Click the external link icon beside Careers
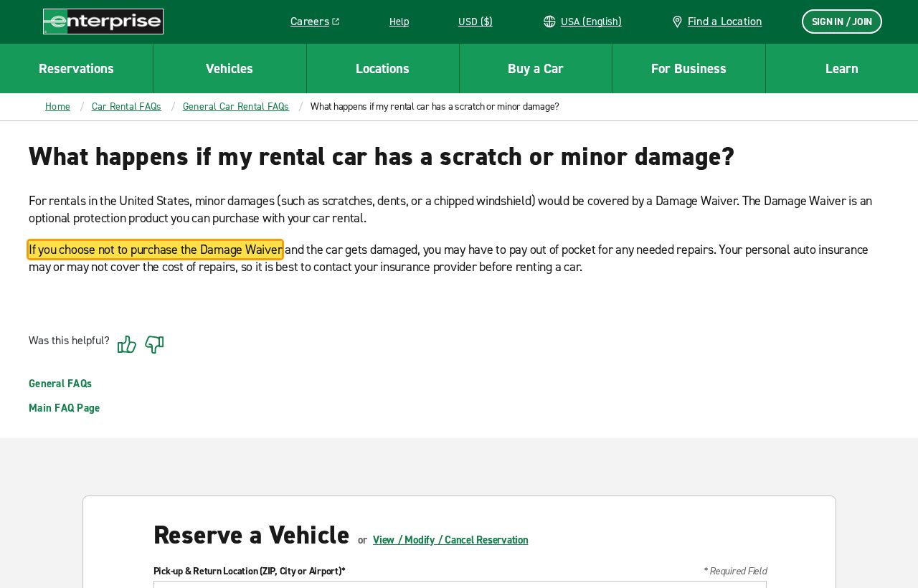 336,22
